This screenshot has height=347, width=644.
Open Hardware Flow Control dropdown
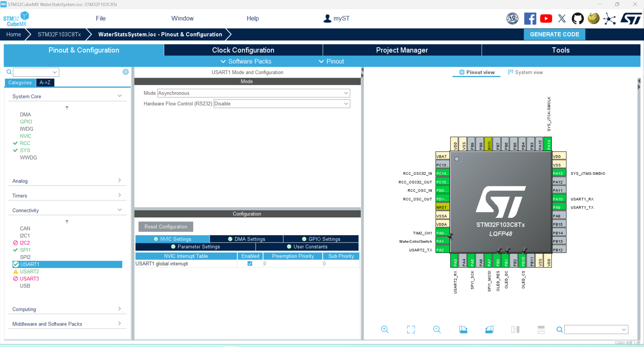[x=282, y=104]
